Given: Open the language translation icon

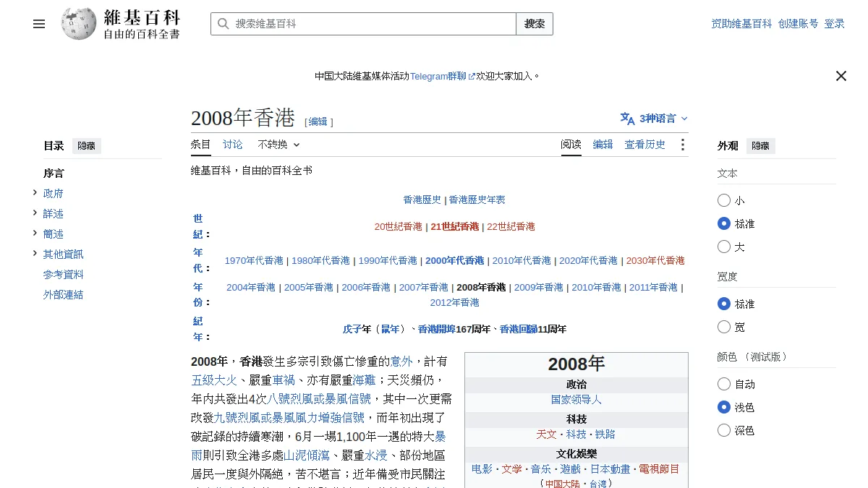Looking at the screenshot, I should click(x=627, y=119).
